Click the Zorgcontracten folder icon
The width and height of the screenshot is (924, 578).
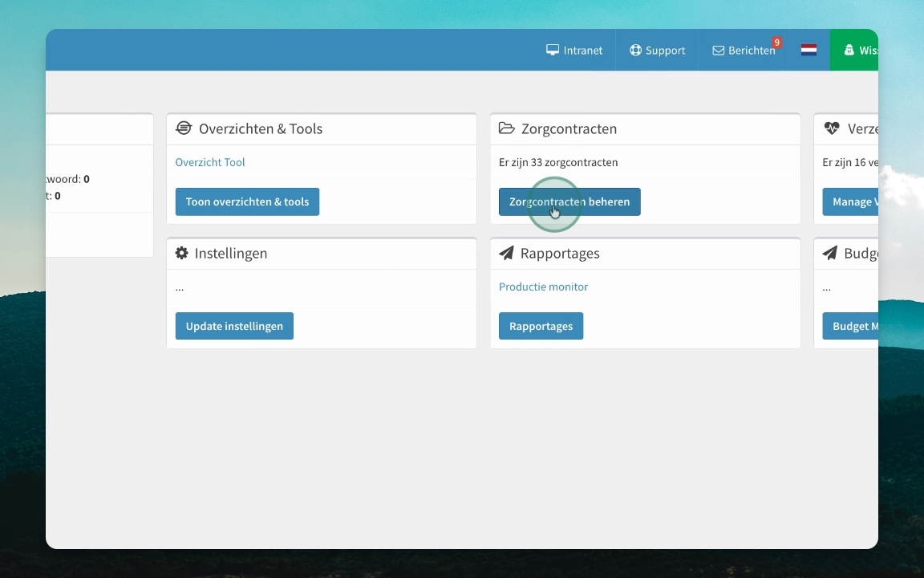pos(507,128)
